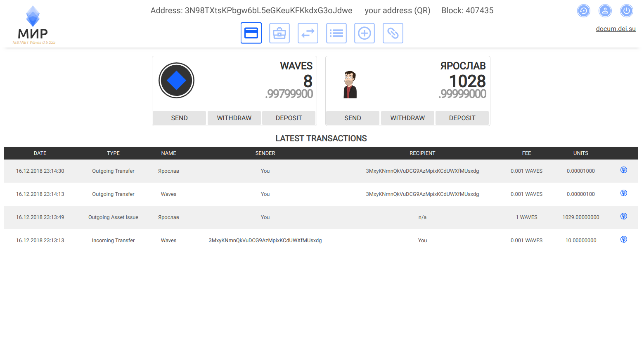
Task: Click WITHDRAW under WAVES balance
Action: (x=234, y=118)
